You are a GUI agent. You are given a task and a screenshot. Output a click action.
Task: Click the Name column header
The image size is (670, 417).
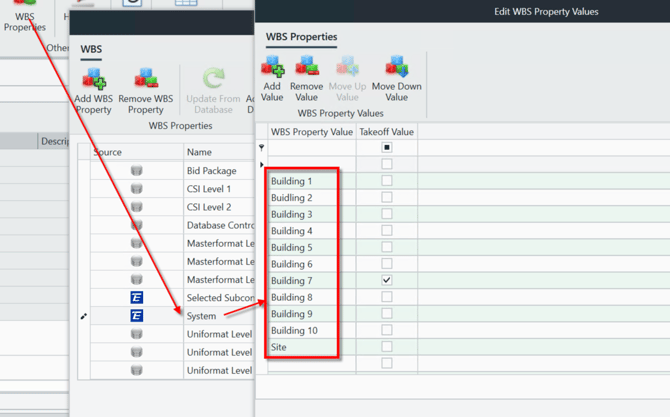click(x=200, y=152)
